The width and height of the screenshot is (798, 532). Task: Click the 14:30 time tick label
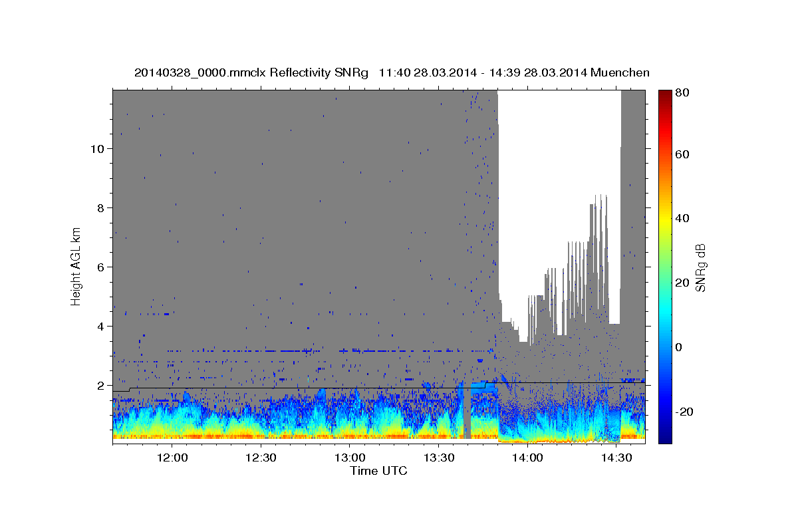point(616,458)
